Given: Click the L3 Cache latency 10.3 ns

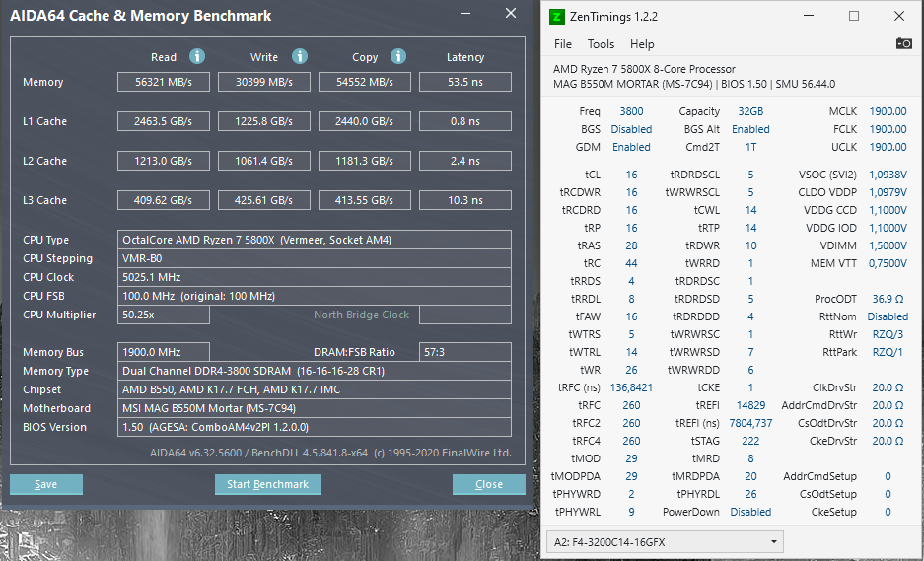Looking at the screenshot, I should pos(464,200).
